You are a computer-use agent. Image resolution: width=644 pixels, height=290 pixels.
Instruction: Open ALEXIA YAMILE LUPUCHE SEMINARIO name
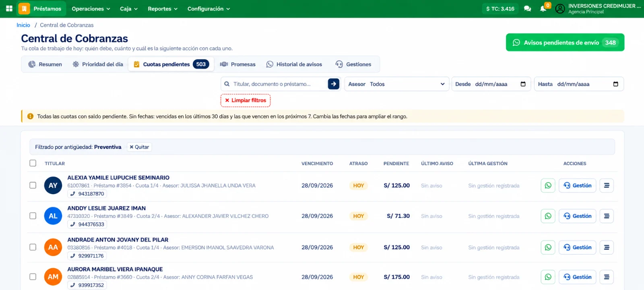(x=118, y=178)
